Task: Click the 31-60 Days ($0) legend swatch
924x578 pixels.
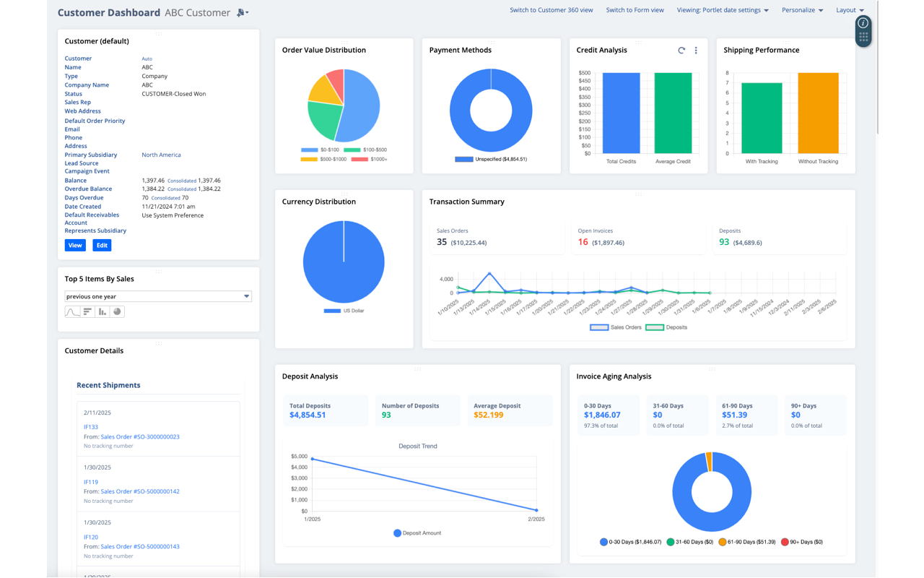Action: (x=671, y=542)
